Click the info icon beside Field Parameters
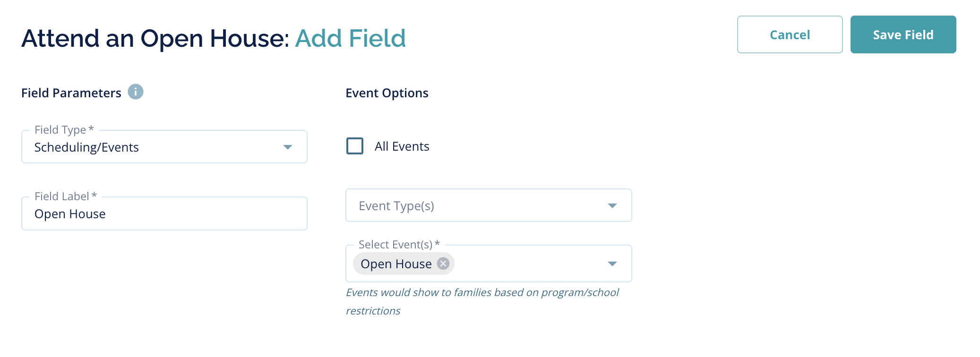 coord(136,92)
